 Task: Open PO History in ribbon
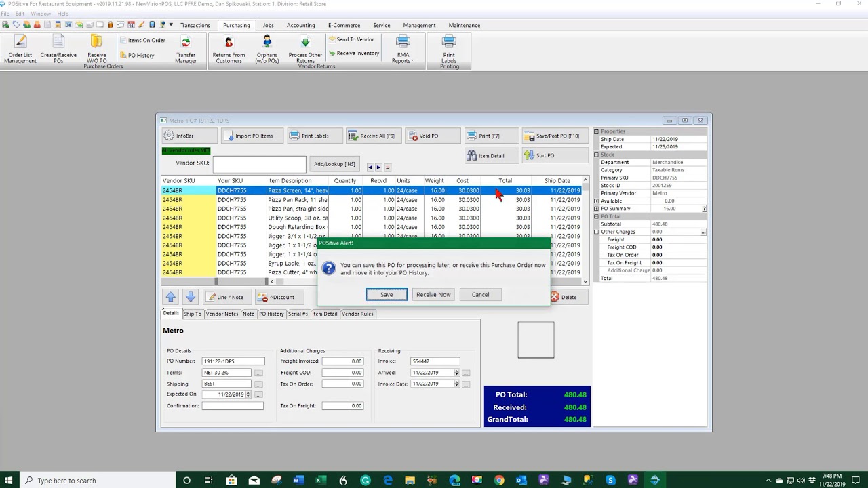coord(136,55)
